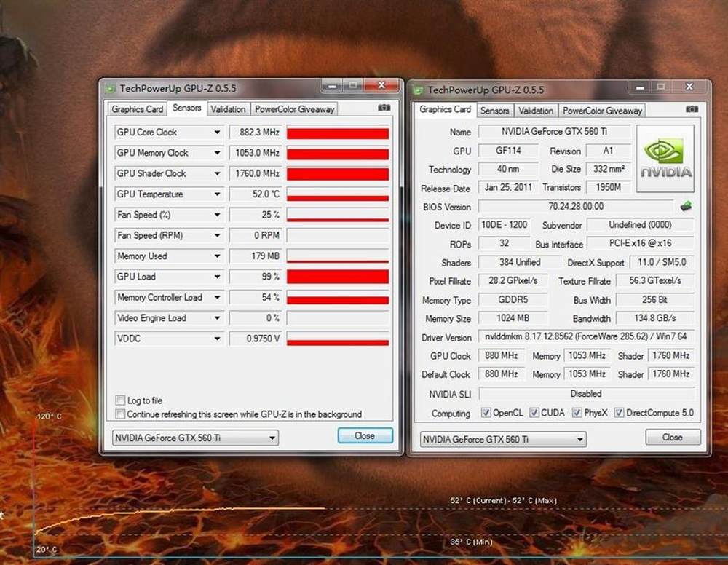Viewport: 728px width, 565px height.
Task: Click the Release Date Jan 25, 2011 field
Action: point(508,188)
